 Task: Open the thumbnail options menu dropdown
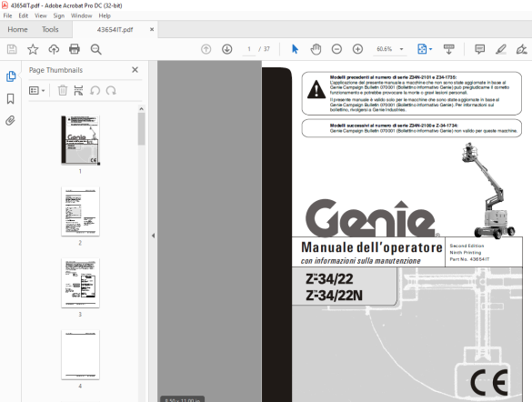tap(37, 91)
